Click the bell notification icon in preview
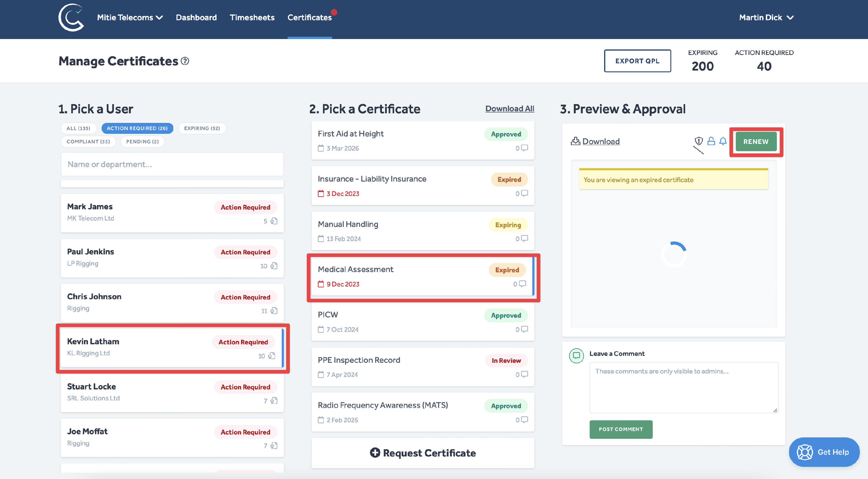 tap(723, 141)
